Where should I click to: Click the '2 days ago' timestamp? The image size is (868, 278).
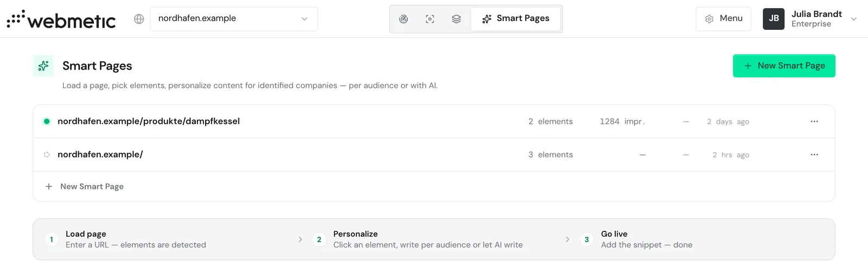tap(728, 122)
